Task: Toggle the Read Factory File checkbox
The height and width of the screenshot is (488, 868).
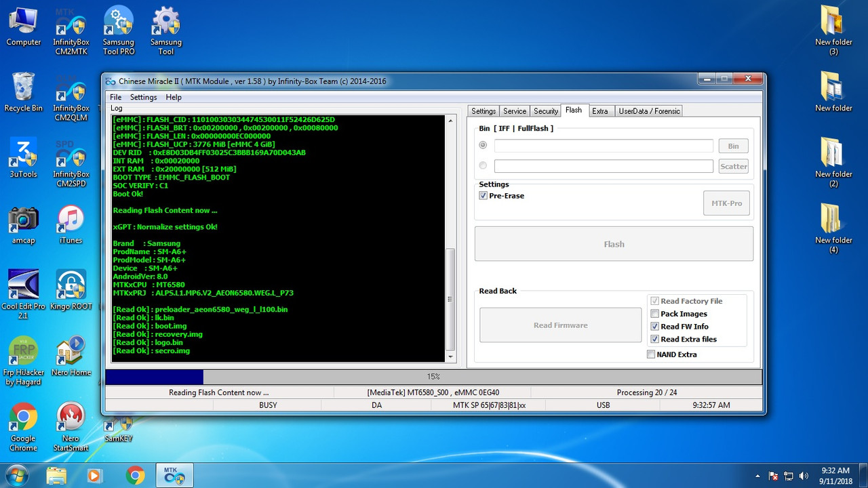Action: pyautogui.click(x=654, y=301)
